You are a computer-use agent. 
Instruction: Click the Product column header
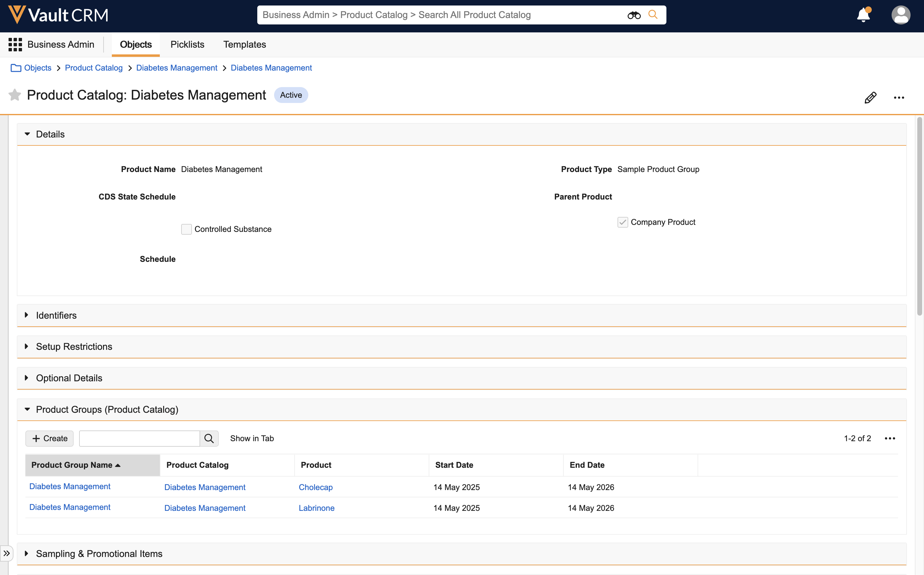click(x=361, y=465)
